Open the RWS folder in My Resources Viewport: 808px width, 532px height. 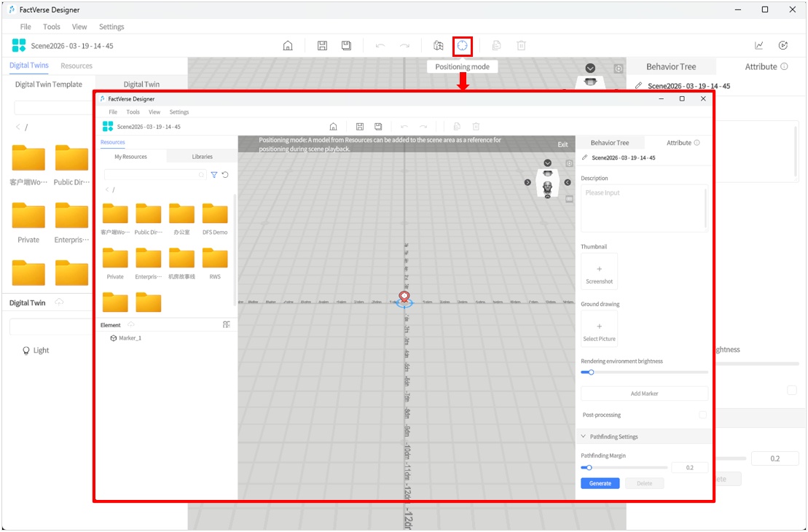[x=214, y=261]
